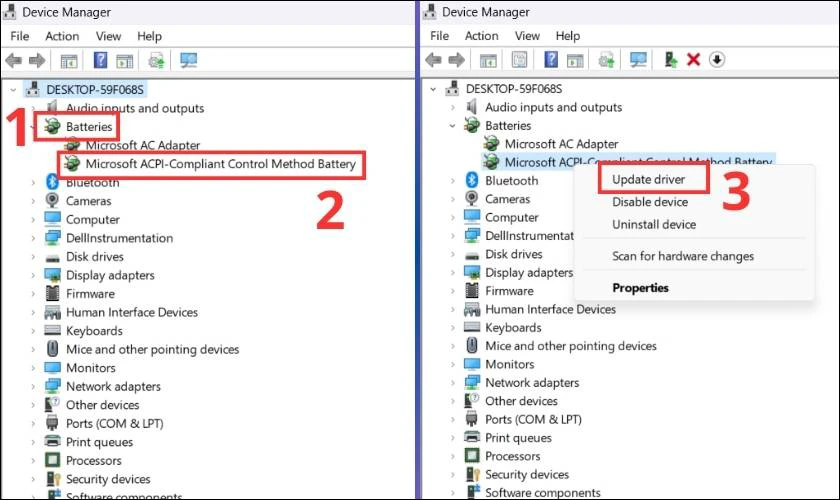Select Mice and other pointing devices, left window
Screen dimensions: 840x500
pyautogui.click(x=152, y=349)
